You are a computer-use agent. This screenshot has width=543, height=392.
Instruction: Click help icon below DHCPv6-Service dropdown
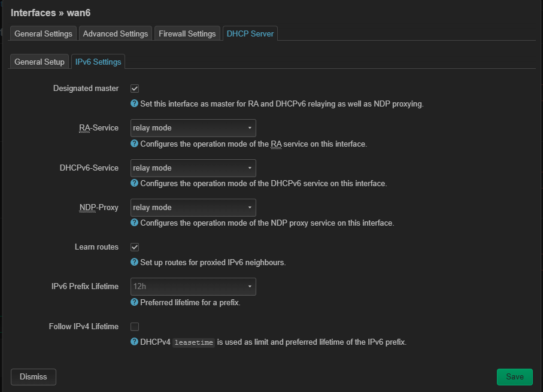click(x=135, y=183)
